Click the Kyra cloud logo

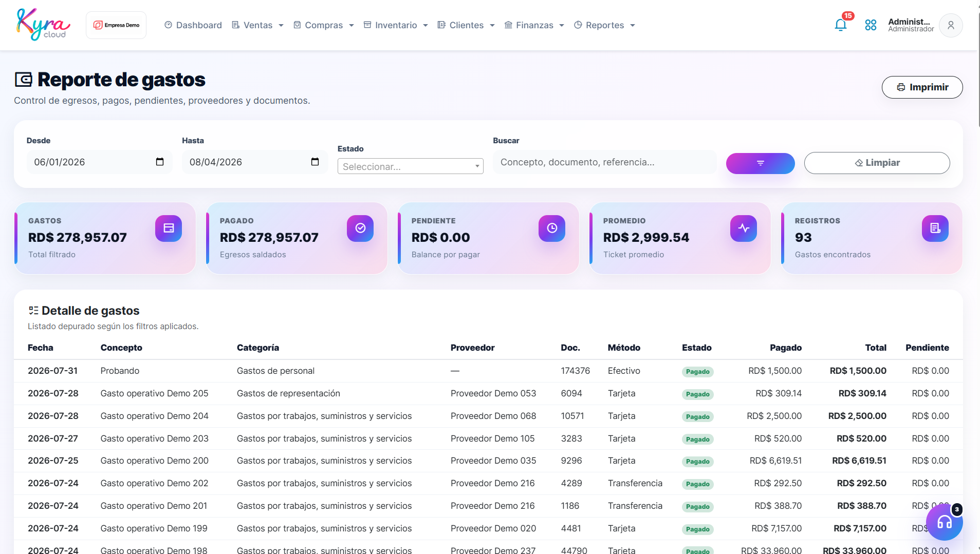[43, 25]
